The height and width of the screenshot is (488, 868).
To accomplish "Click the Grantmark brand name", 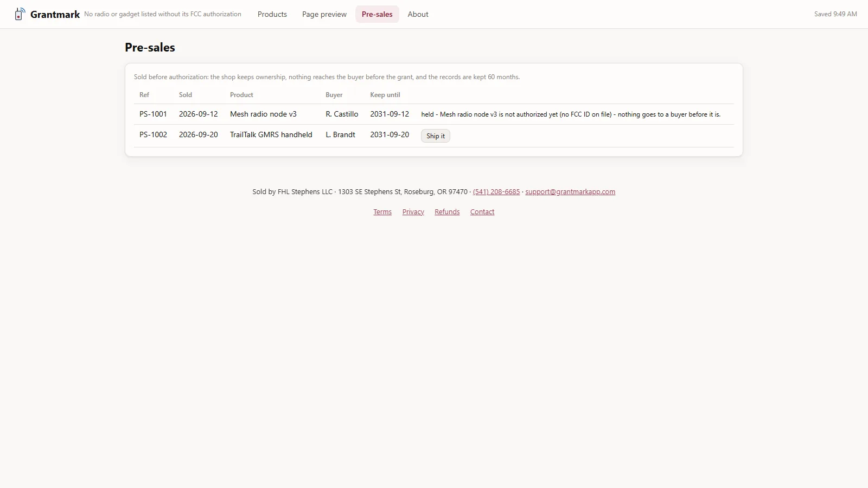I will point(55,15).
